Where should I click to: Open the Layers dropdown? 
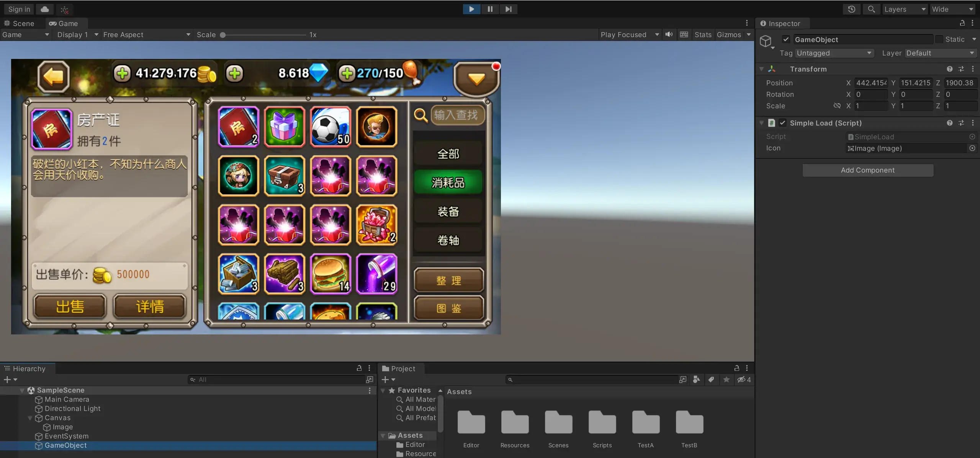point(905,9)
